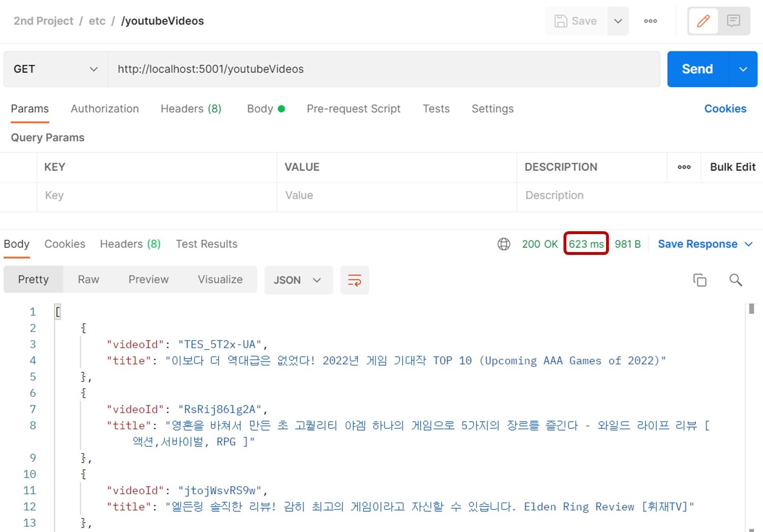Click videoId value "jtojWsvRS9w"
This screenshot has height=532, width=763.
[220, 490]
